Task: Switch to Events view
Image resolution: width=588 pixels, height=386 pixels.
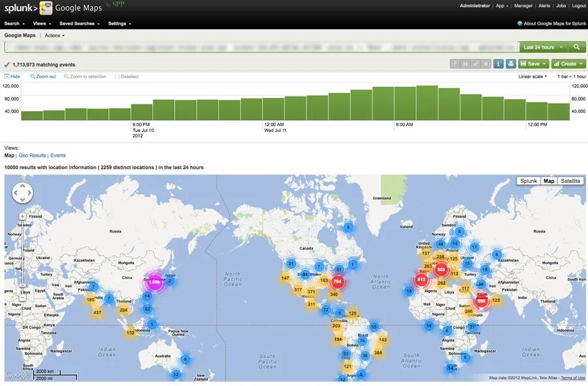Action: 58,155
